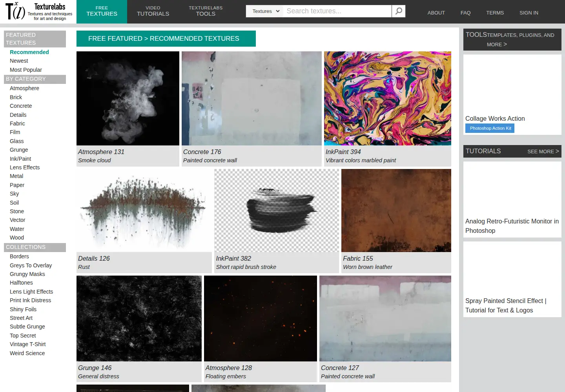Click the Photoshop Action Kit button
565x392 pixels.
click(x=490, y=128)
